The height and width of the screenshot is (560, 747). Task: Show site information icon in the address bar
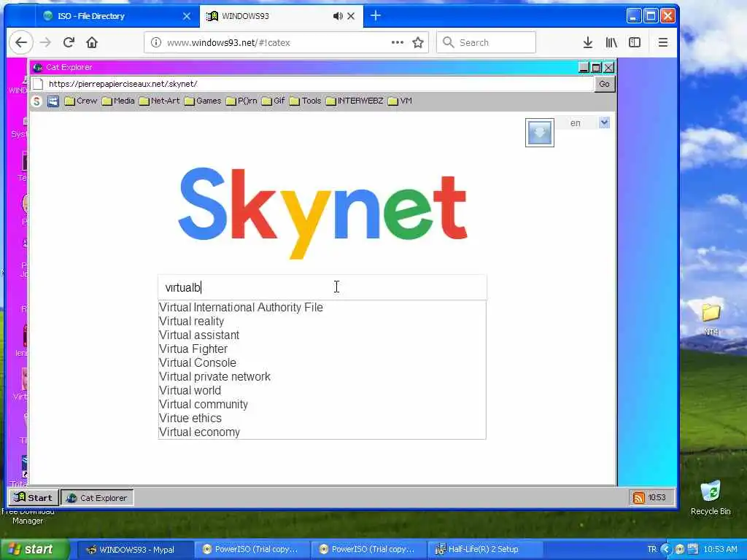(156, 42)
